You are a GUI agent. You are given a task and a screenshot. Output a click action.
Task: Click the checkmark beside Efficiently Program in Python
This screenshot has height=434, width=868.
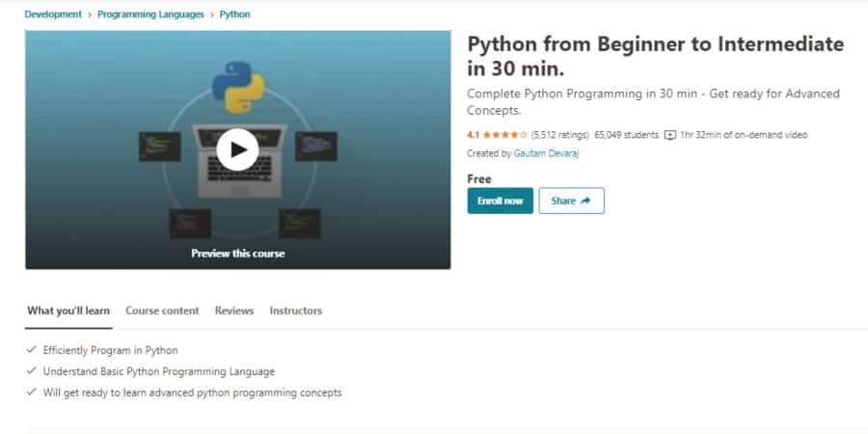coord(31,350)
